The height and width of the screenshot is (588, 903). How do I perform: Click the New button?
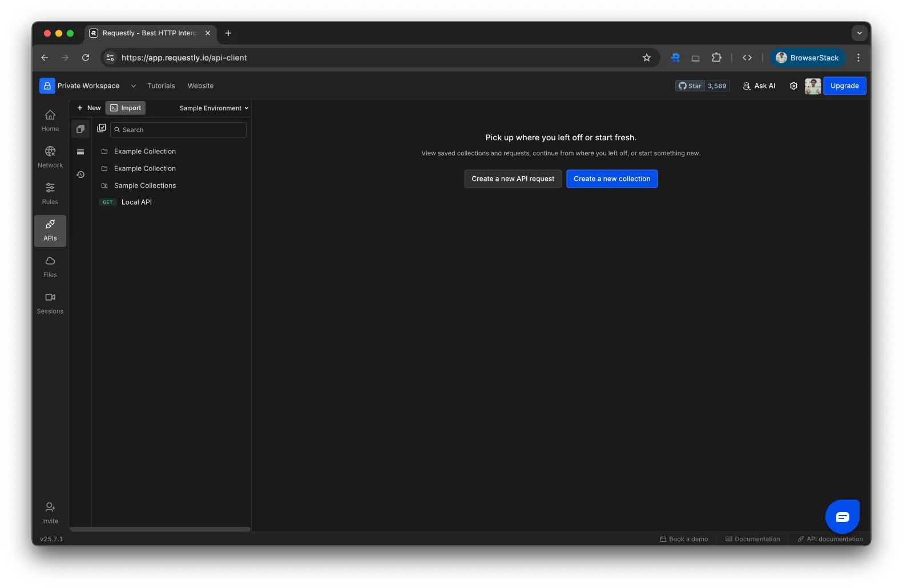(88, 108)
